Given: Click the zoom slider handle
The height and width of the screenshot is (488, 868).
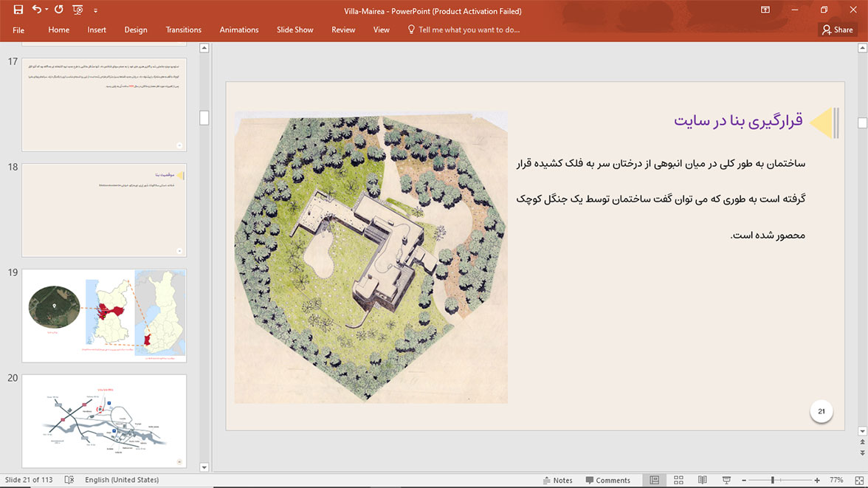Looking at the screenshot, I should tap(773, 480).
